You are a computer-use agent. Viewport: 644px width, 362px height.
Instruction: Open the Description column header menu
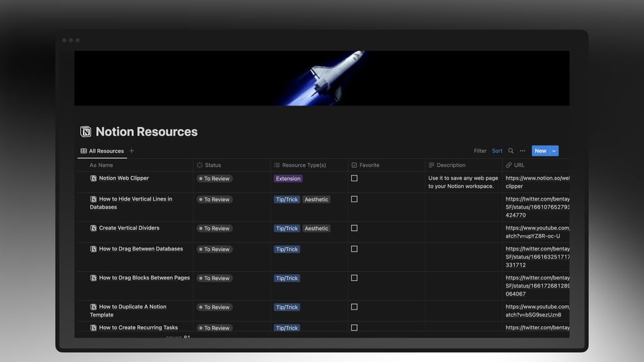click(x=463, y=165)
